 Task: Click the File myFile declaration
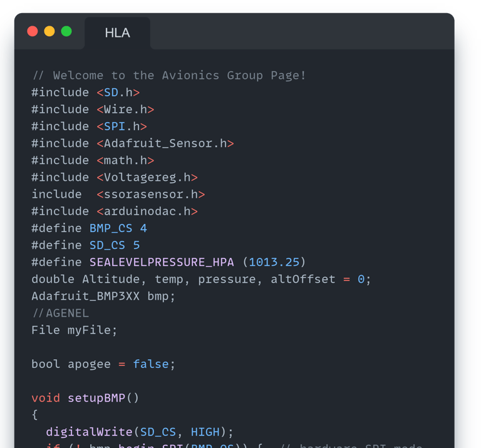tap(74, 330)
